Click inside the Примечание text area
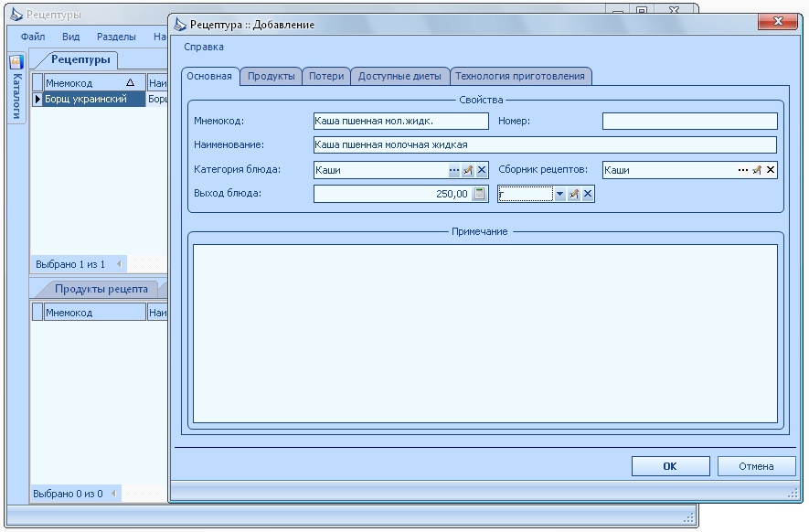Screen dimensions: 809x532 point(485,334)
